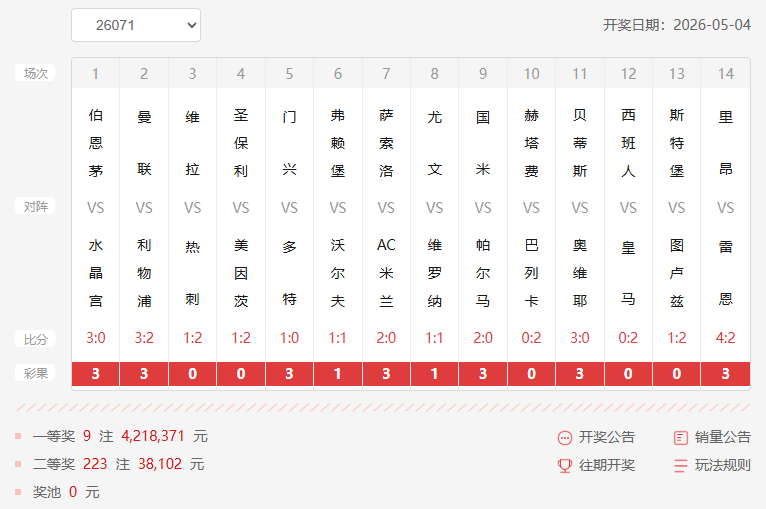Click the away team 热刺

(x=192, y=273)
